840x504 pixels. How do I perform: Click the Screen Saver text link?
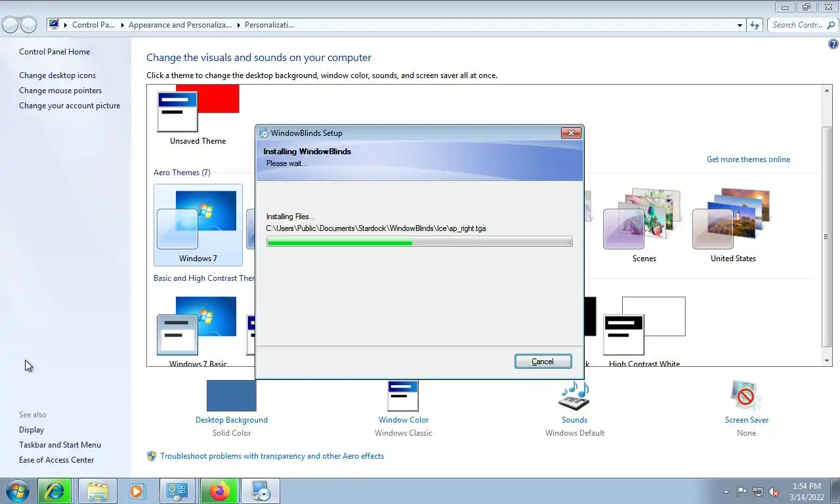747,420
